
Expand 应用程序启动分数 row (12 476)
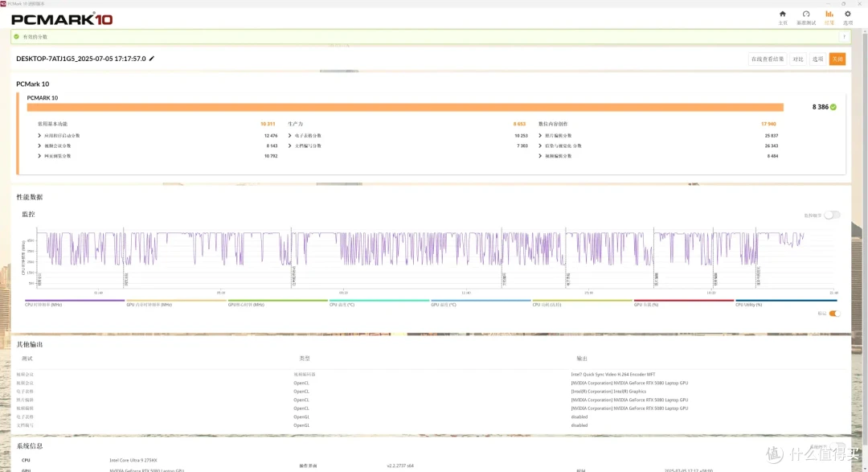(x=39, y=136)
